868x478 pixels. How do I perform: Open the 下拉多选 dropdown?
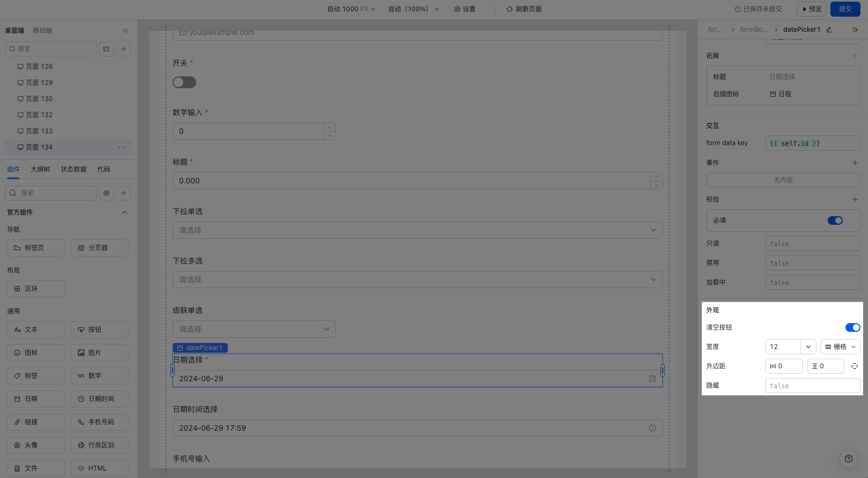pyautogui.click(x=417, y=280)
